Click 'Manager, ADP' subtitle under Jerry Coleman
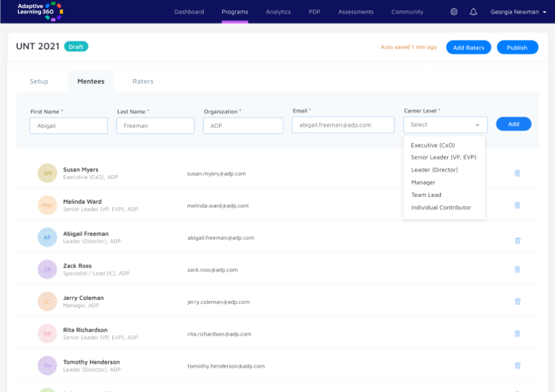555x392 pixels. pyautogui.click(x=81, y=306)
